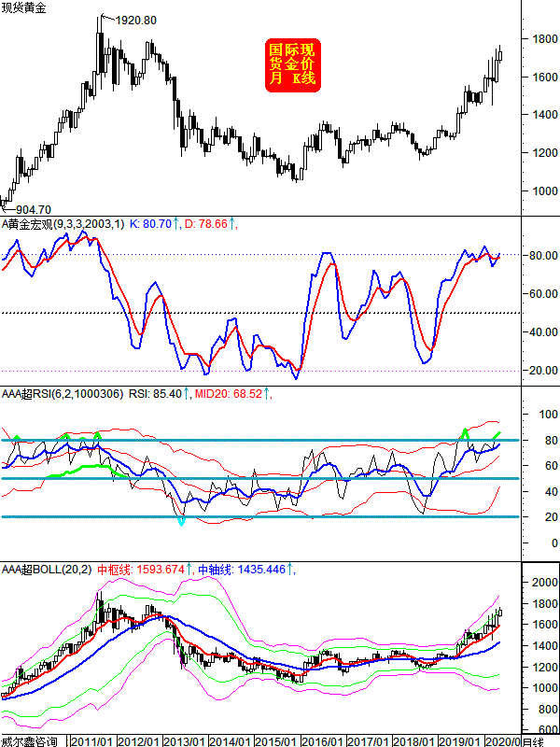Image resolution: width=560 pixels, height=747 pixels.
Task: Click the 威尔鑫咨询 label at bottom left
Action: tap(29, 741)
